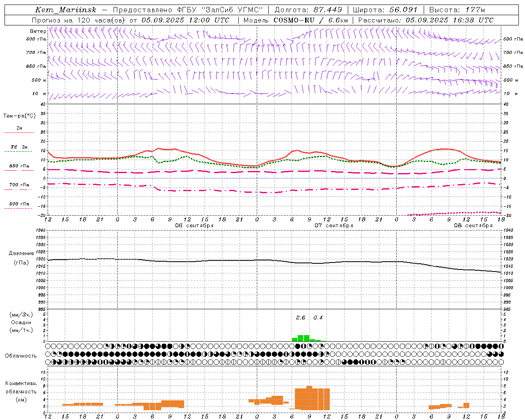Click the left 10 м wind level label
This screenshot has width=525, height=420.
pyautogui.click(x=39, y=94)
